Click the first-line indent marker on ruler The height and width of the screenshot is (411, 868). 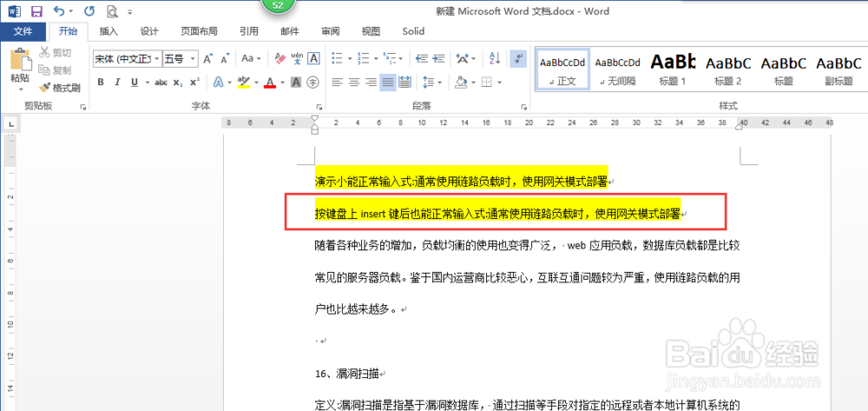coord(314,118)
